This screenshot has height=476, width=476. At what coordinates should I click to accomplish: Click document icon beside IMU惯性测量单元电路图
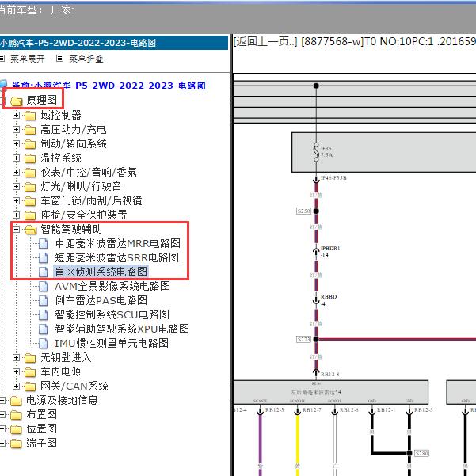[43, 344]
